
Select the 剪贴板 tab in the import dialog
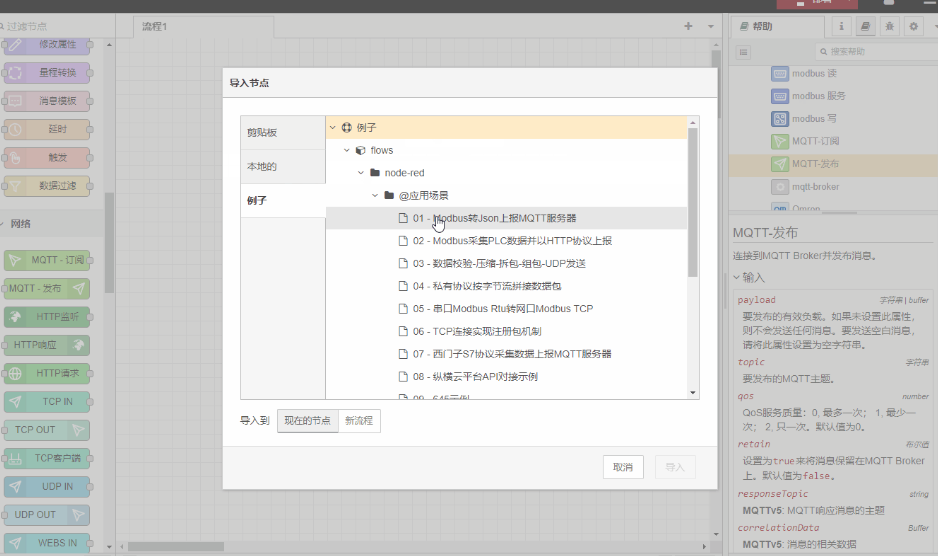pos(283,133)
